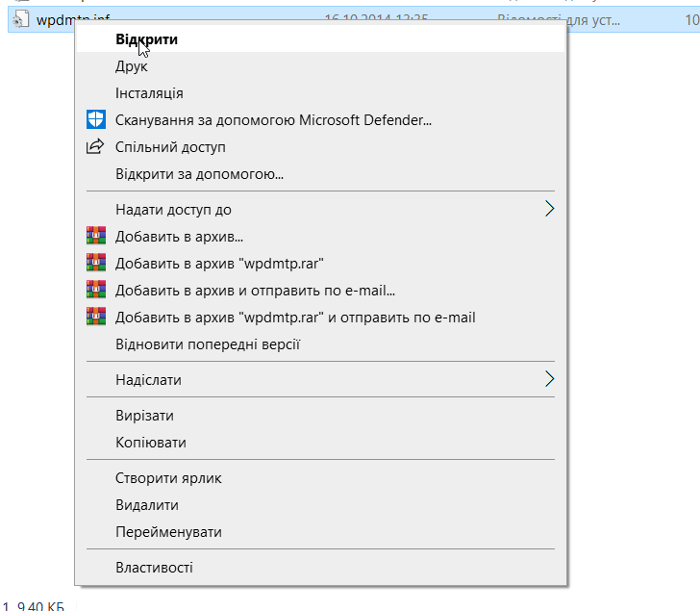Open Спільний доступ menu entry

click(x=320, y=146)
